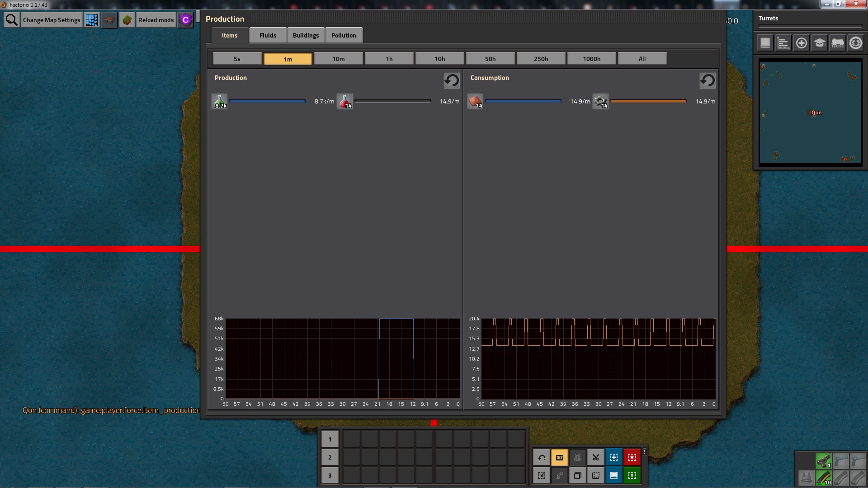This screenshot has width=868, height=488.
Task: Toggle the red science pack production item
Action: click(345, 102)
